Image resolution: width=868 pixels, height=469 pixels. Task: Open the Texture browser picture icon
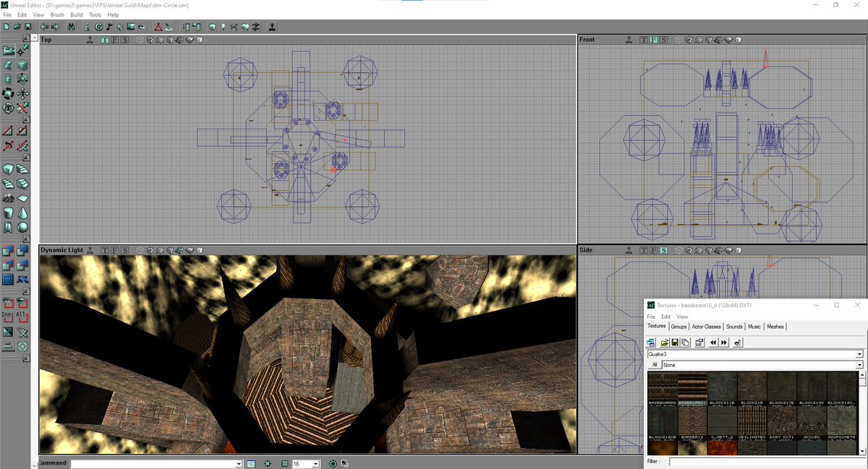(131, 27)
